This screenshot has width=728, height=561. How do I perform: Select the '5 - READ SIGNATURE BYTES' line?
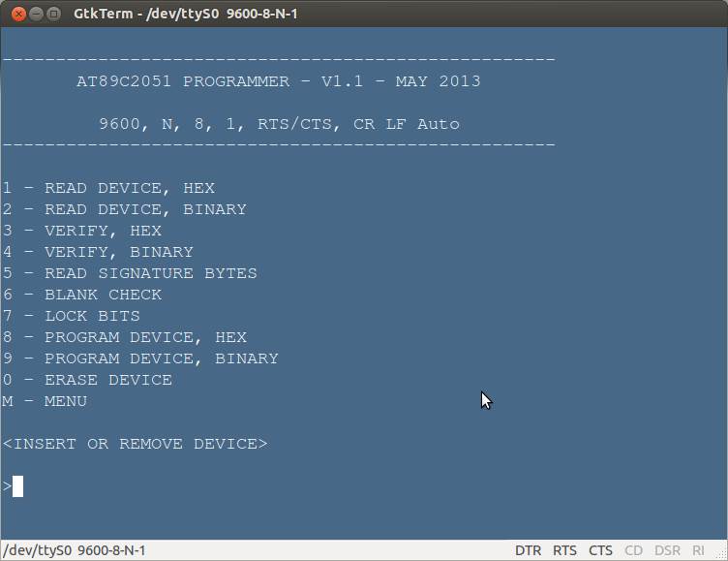[x=130, y=273]
